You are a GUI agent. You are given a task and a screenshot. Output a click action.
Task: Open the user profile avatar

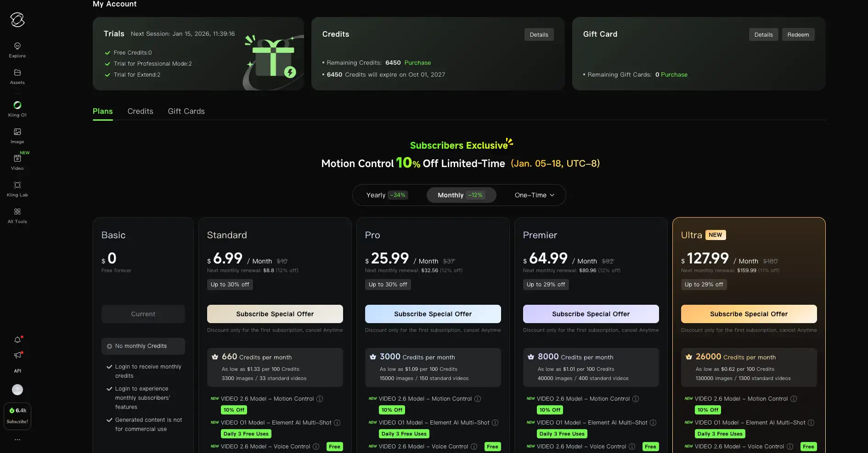click(17, 390)
